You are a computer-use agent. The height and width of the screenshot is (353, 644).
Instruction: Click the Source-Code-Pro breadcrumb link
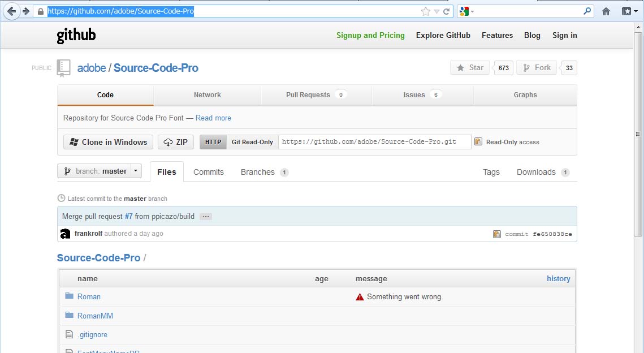[x=98, y=257]
